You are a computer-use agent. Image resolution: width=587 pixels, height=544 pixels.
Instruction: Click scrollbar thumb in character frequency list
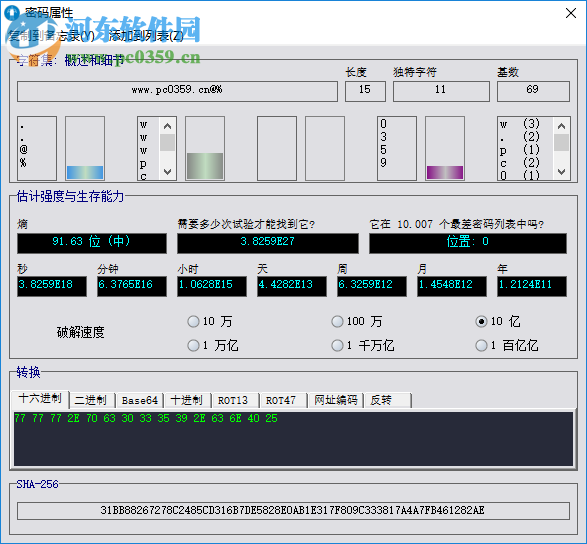(x=561, y=142)
